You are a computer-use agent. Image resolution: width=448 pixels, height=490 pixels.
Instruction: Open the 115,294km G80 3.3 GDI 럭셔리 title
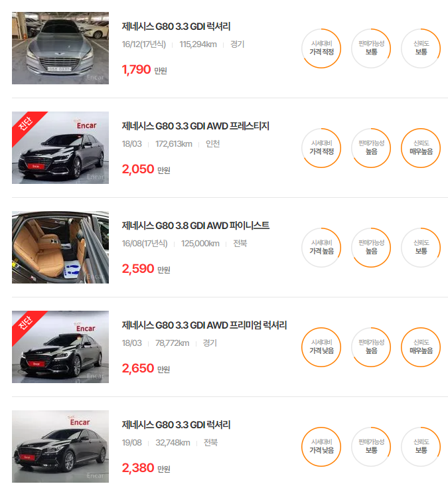176,27
